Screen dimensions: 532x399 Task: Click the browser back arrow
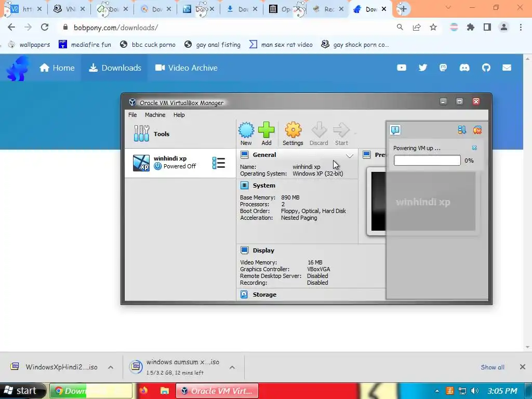point(11,28)
